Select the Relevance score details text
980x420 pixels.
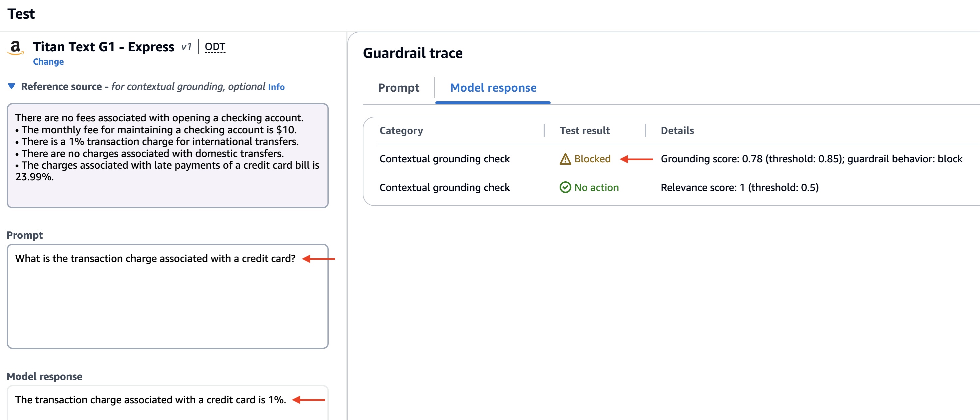coord(739,187)
